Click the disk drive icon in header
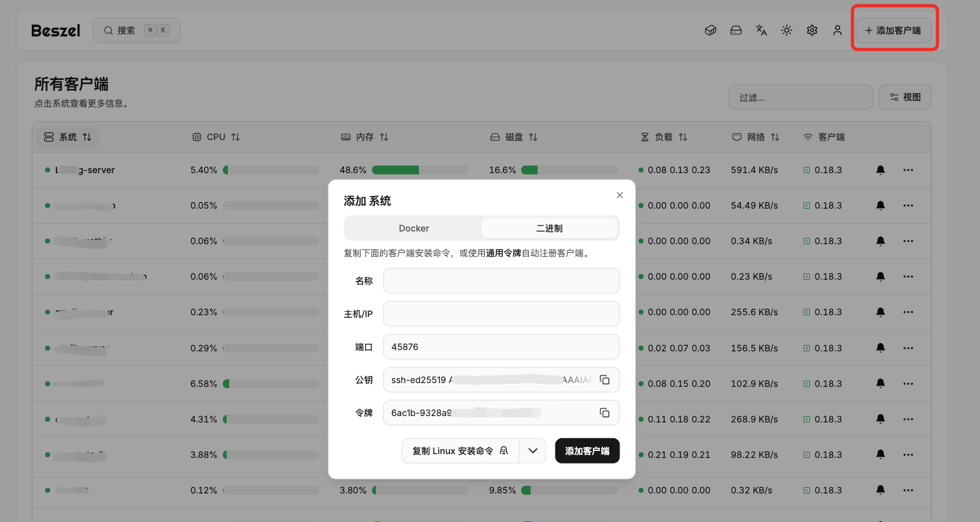The image size is (980, 522). tap(736, 30)
